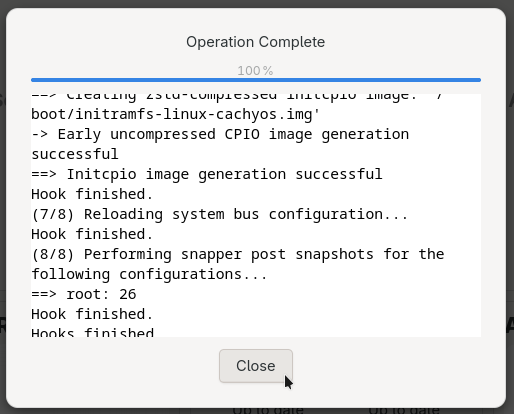
Task: Click 'Hook finished.' after the system bus line
Action: (x=92, y=234)
